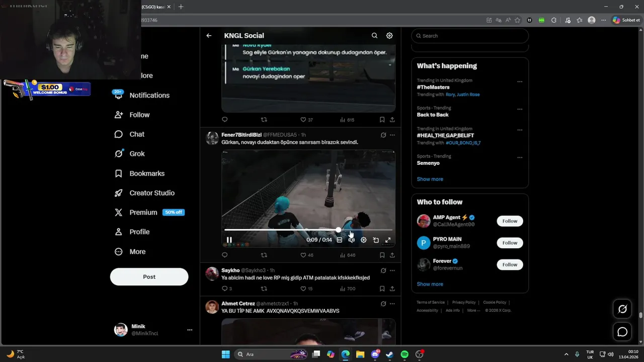Toggle captions on the video player
644x362 pixels.
pos(340,240)
